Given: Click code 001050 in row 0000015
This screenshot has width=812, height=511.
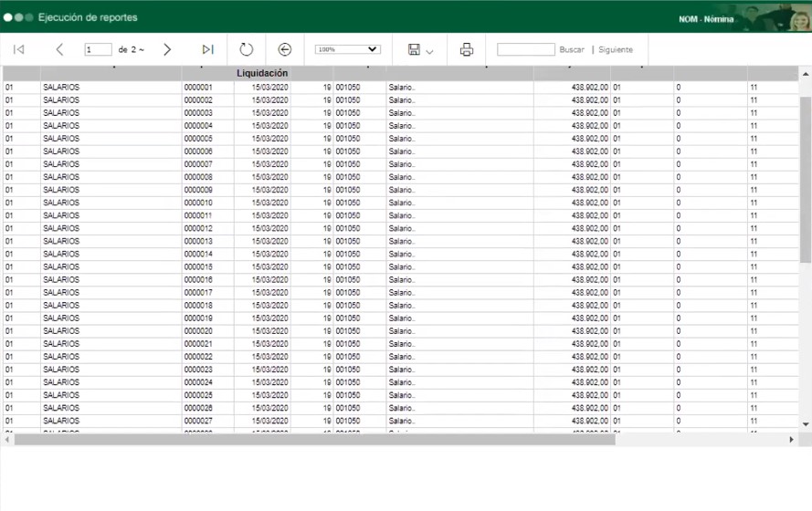Looking at the screenshot, I should tap(347, 266).
